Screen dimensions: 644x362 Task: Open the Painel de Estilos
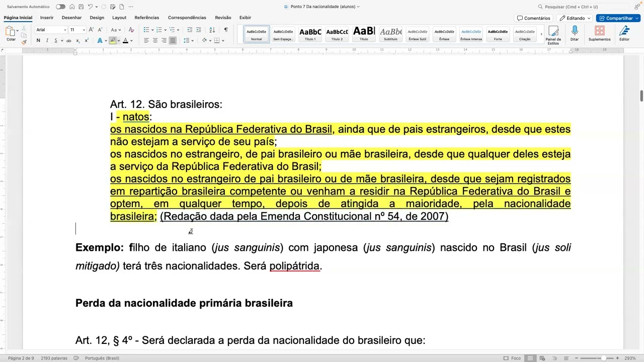point(553,35)
